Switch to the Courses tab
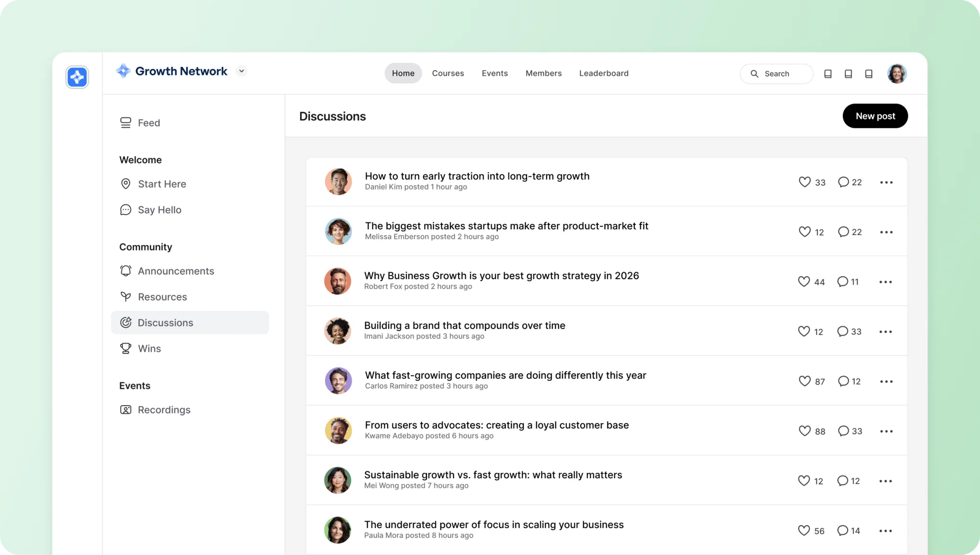The height and width of the screenshot is (555, 980). [448, 73]
